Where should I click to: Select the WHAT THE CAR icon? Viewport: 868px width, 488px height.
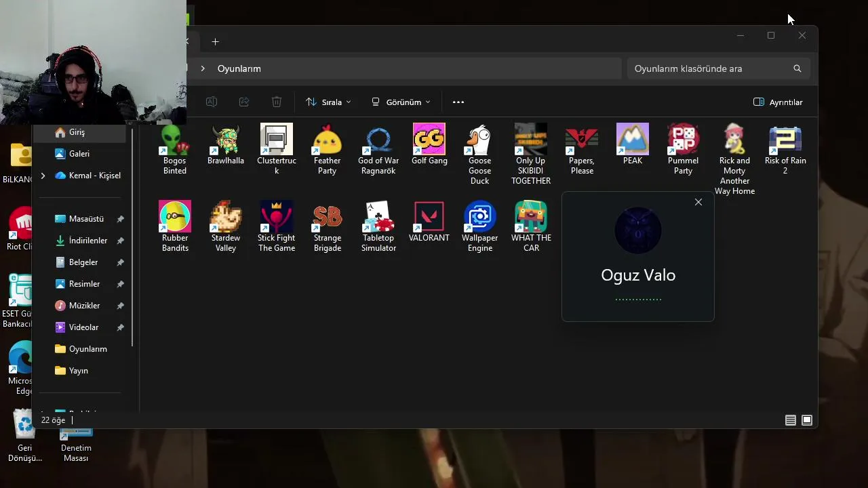[531, 227]
